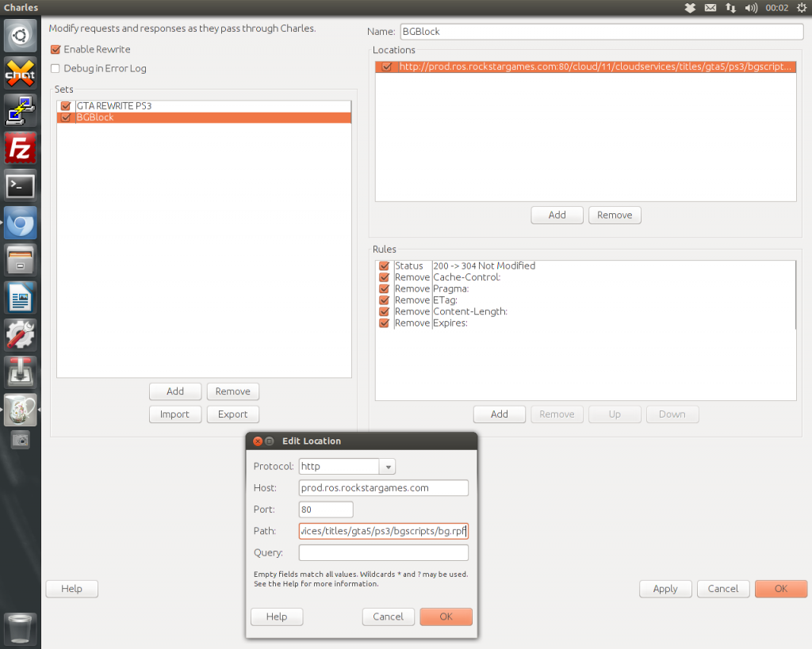Viewport: 812px width, 649px height.
Task: Enable the Debug in Error Log checkbox
Action: (56, 68)
